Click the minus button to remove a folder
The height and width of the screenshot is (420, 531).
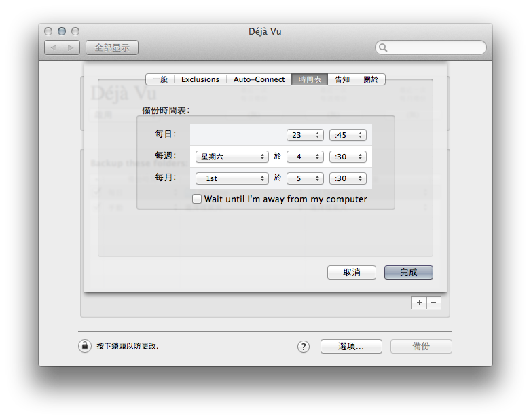[x=434, y=303]
